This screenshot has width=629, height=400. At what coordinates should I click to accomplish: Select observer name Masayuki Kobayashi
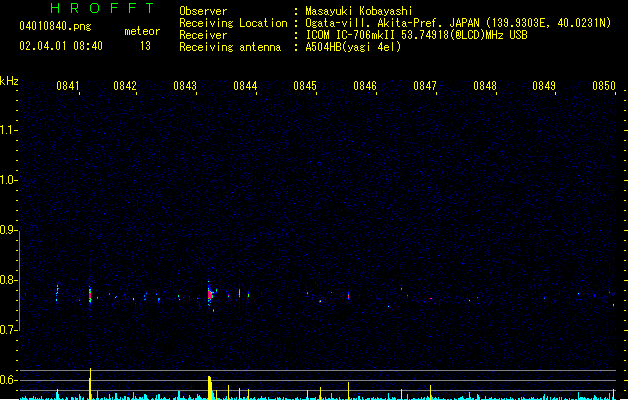pyautogui.click(x=359, y=11)
